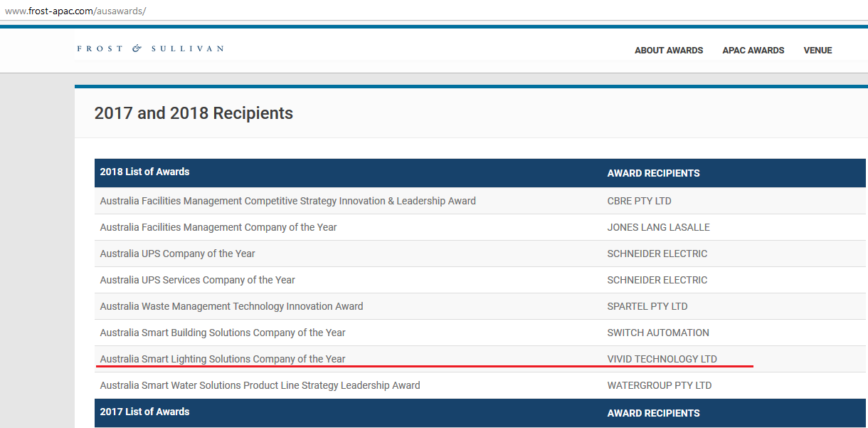The image size is (868, 428).
Task: Open the ABOUT AWARDS menu
Action: pos(669,51)
